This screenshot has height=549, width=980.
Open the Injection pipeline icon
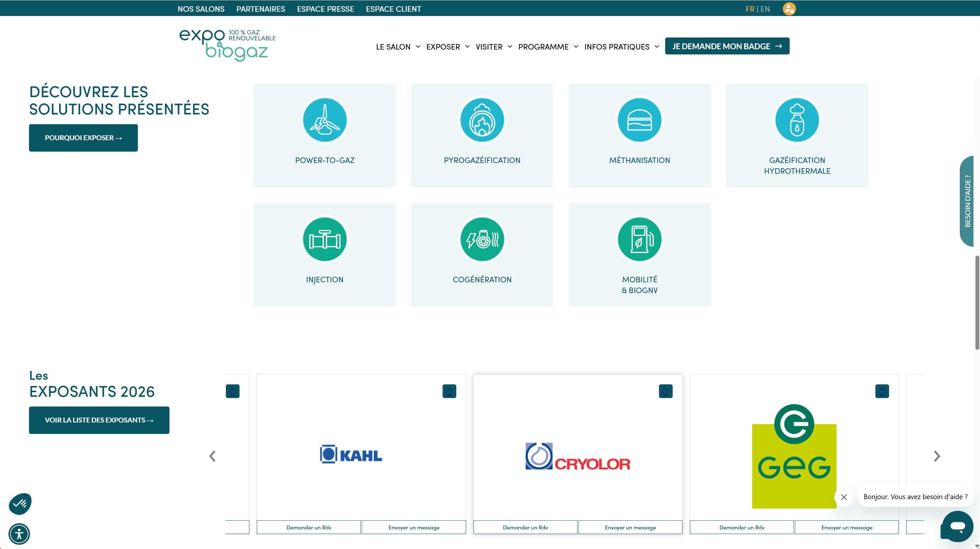325,239
